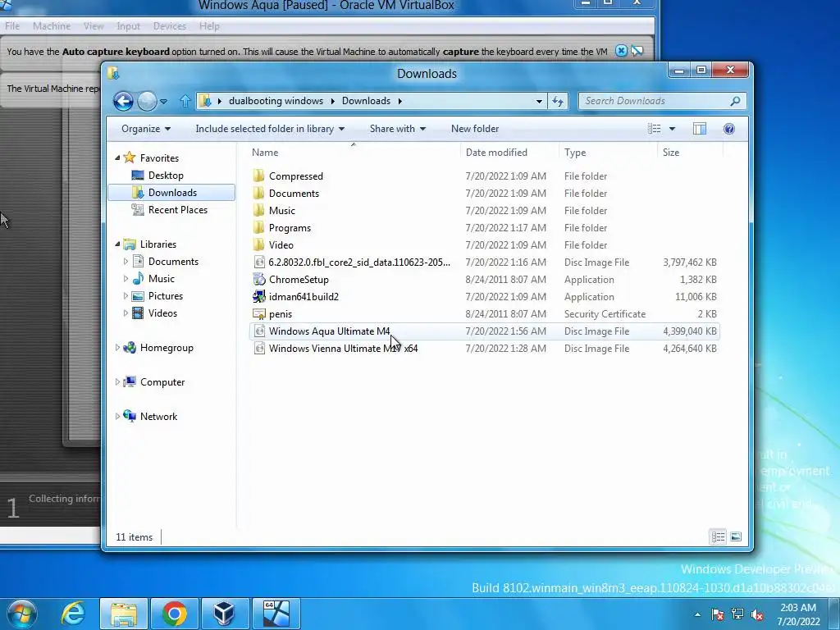Open Windows Explorer taskbar button

point(124,614)
